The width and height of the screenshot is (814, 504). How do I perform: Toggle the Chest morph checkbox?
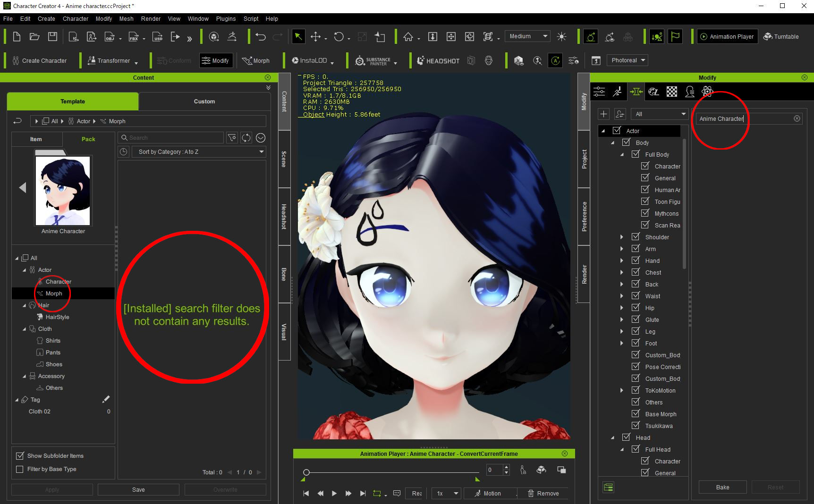(636, 272)
